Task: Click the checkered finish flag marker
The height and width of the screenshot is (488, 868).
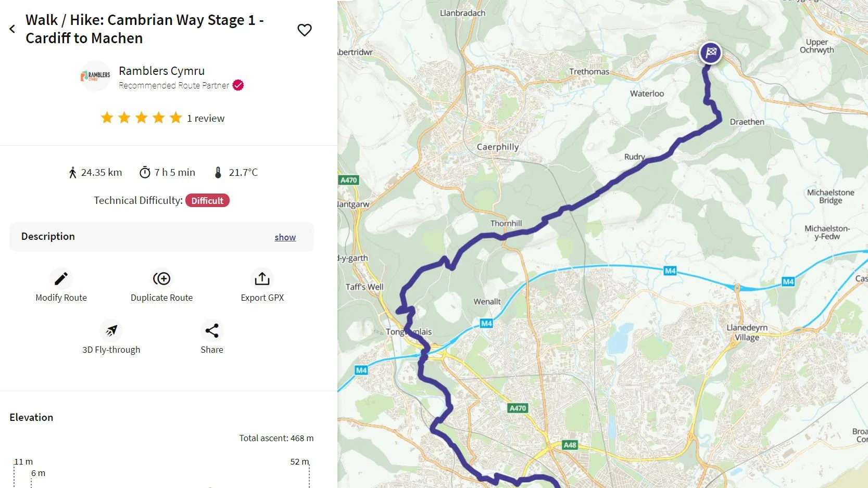Action: (711, 53)
